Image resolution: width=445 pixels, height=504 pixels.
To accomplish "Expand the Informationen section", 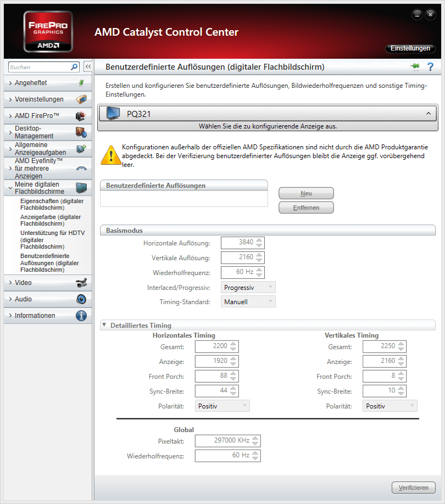I will click(x=10, y=316).
